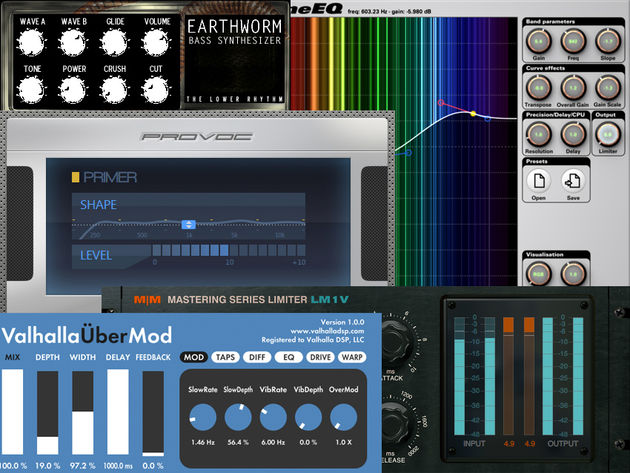Click the SlowRate knob in ÜberMod
The width and height of the screenshot is (630, 473).
(x=203, y=418)
